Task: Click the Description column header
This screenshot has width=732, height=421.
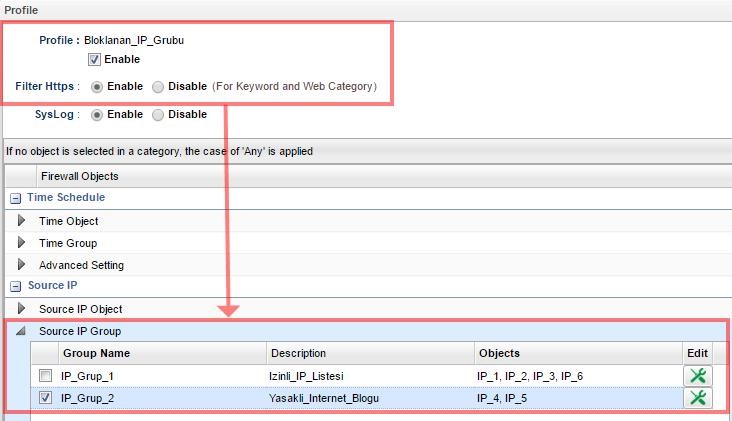Action: point(298,353)
